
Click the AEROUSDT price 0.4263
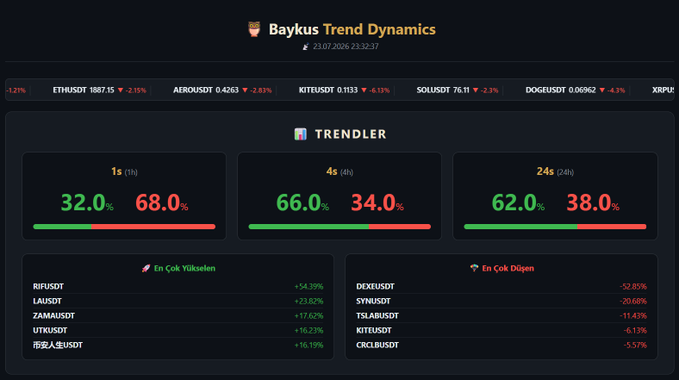[227, 90]
